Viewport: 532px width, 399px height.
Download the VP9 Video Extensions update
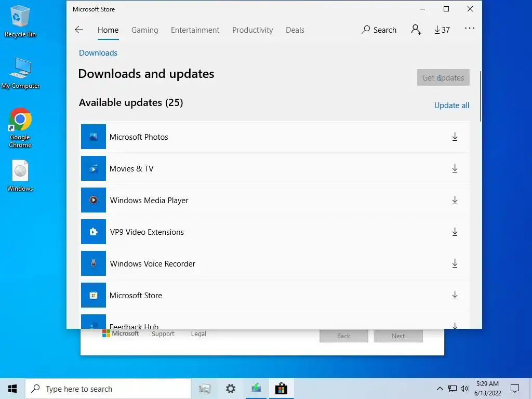(x=455, y=232)
